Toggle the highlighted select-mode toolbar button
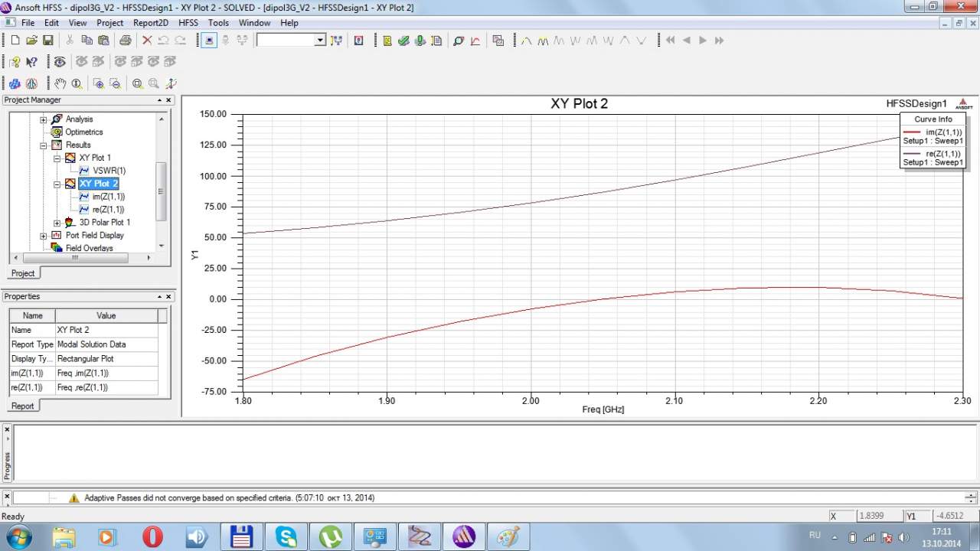The width and height of the screenshot is (980, 551). [209, 41]
